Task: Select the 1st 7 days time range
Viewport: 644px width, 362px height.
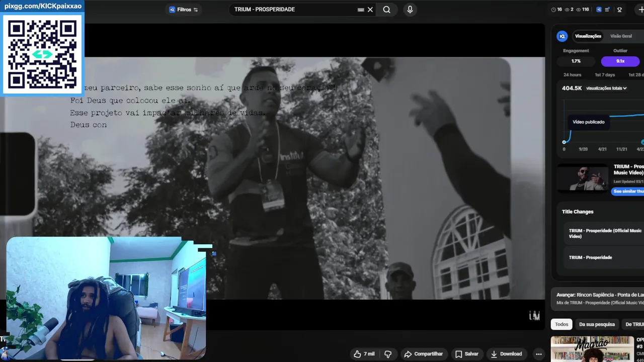Action: (x=605, y=75)
